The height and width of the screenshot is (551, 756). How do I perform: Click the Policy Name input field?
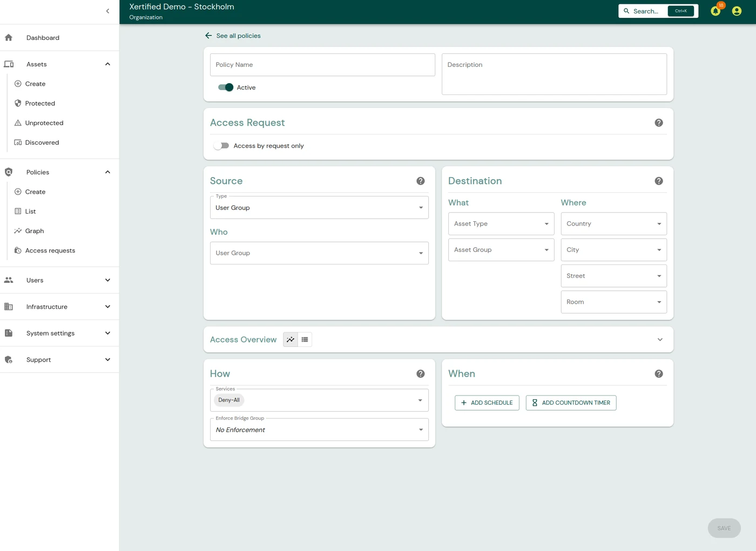(322, 65)
